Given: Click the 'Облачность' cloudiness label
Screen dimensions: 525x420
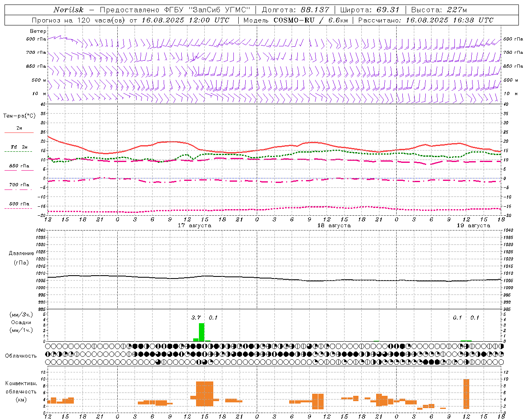Looking at the screenshot, I should click(21, 356).
